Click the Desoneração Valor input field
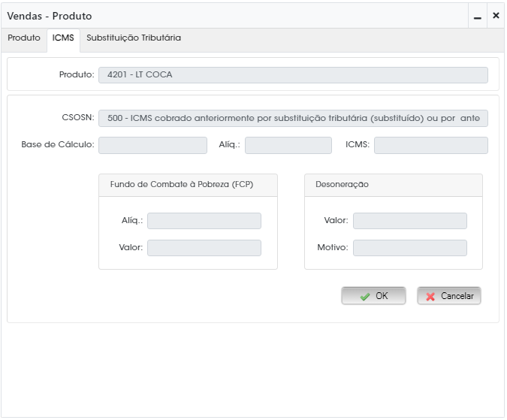Image resolution: width=507 pixels, height=420 pixels. coord(410,221)
